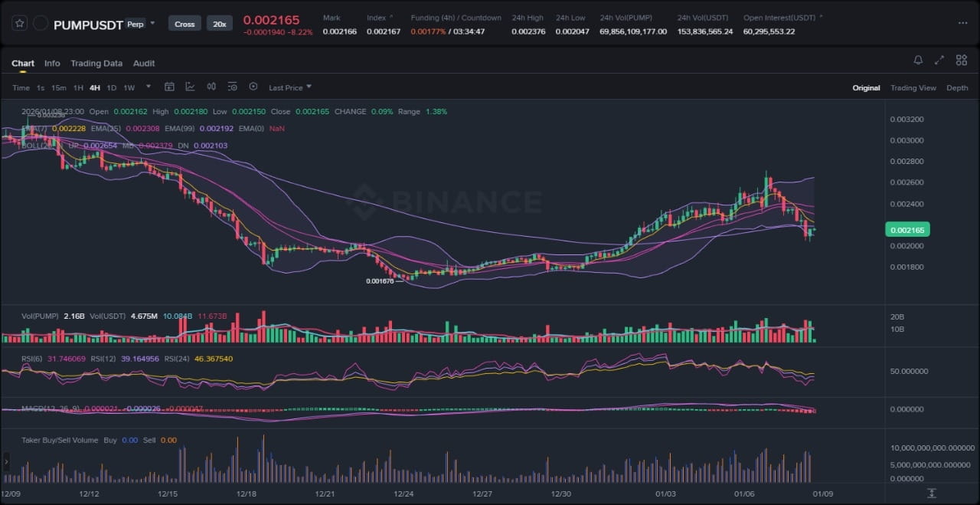Image resolution: width=980 pixels, height=505 pixels.
Task: Toggle the Open Interest(USDT) caret
Action: [822, 17]
